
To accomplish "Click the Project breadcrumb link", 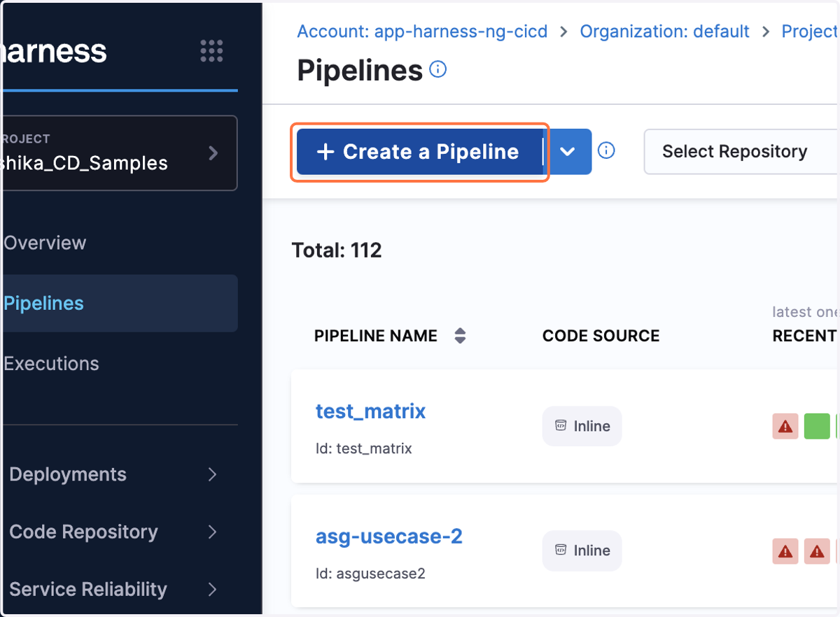I will [x=810, y=31].
